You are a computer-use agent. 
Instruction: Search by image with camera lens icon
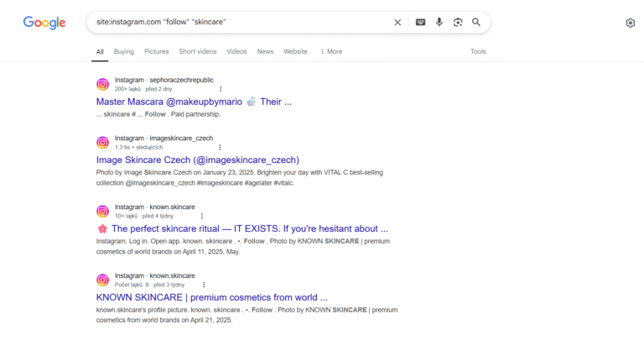click(x=458, y=22)
